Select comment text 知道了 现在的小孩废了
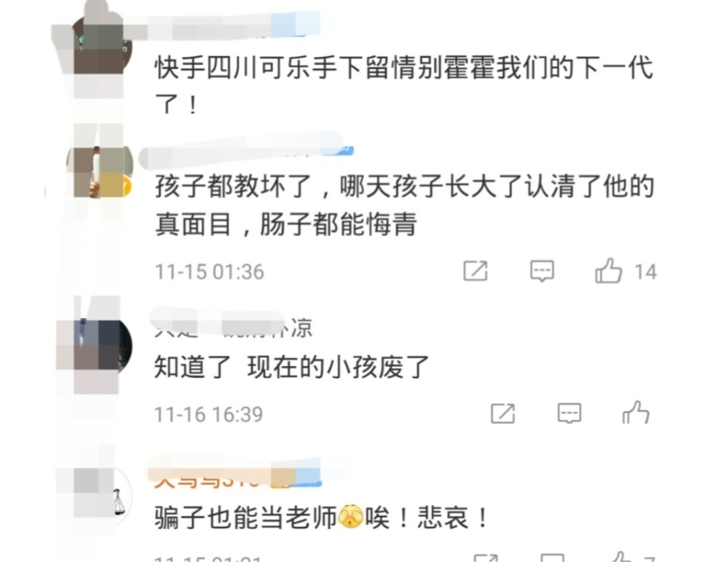This screenshot has width=728, height=562. (292, 368)
